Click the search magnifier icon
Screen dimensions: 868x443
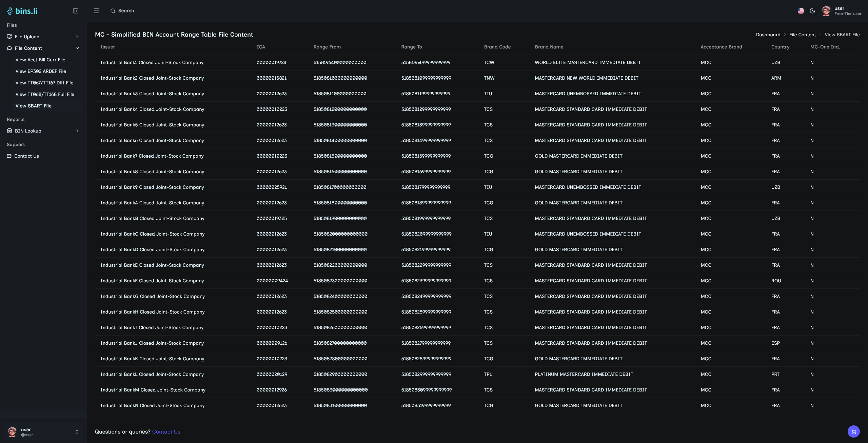[x=113, y=11]
